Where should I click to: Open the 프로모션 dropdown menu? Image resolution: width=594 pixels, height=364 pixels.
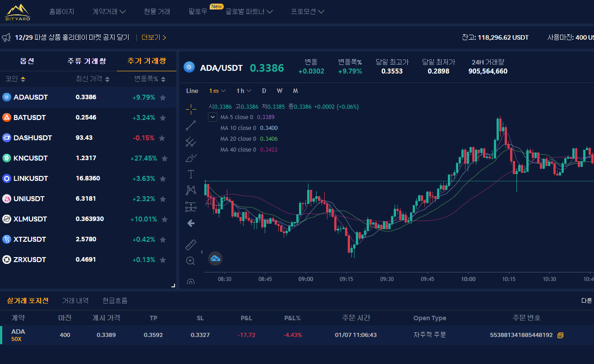308,12
